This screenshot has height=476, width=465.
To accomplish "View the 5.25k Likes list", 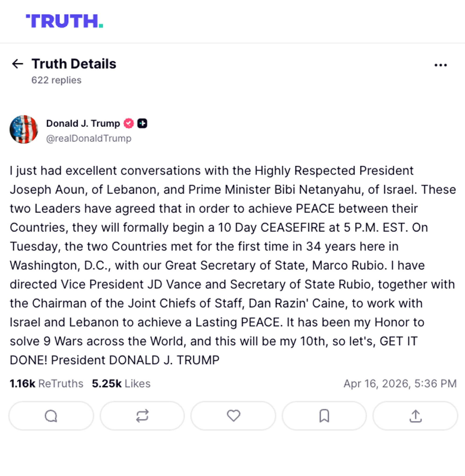I will [121, 384].
